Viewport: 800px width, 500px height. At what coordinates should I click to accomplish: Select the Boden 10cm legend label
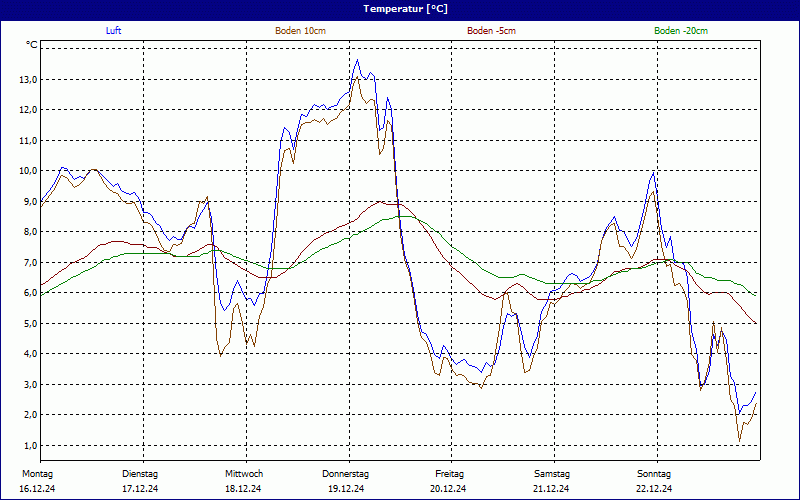(x=300, y=31)
